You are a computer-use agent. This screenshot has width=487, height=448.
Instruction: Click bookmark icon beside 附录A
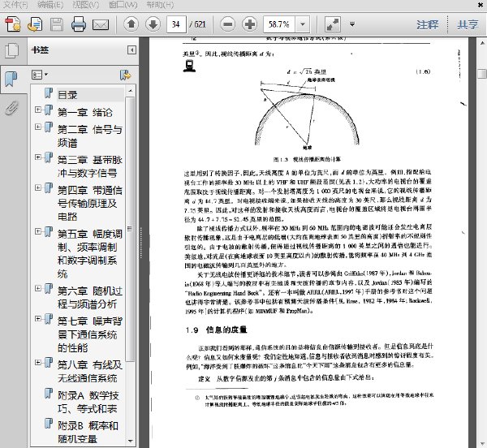pos(49,394)
